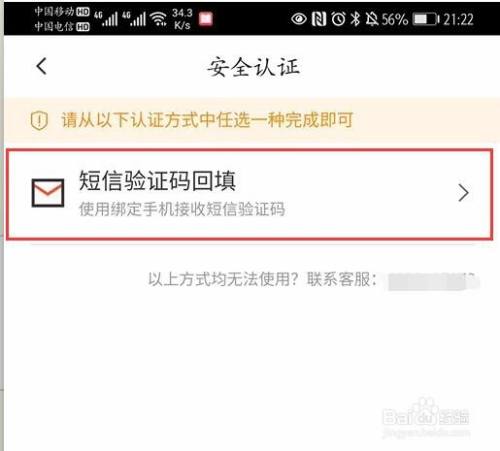Tap the envelope SMS icon
This screenshot has width=500, height=451.
tap(48, 193)
